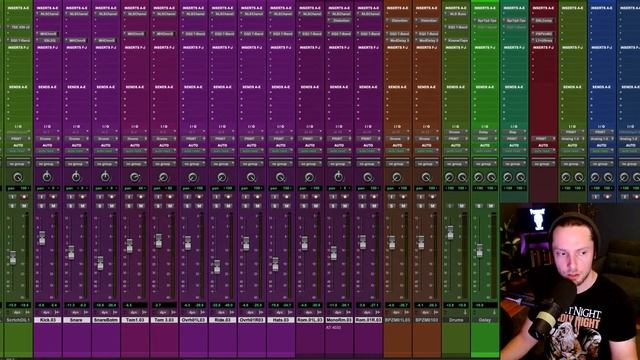The image size is (640, 360).
Task: Turn the Kick.03 pan knob
Action: tap(47, 177)
